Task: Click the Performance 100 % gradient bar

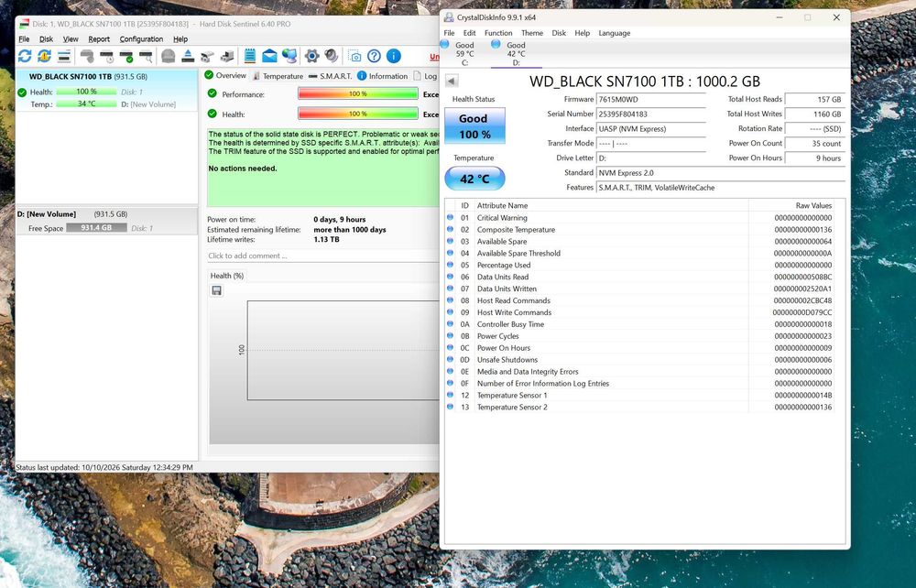Action: [358, 94]
